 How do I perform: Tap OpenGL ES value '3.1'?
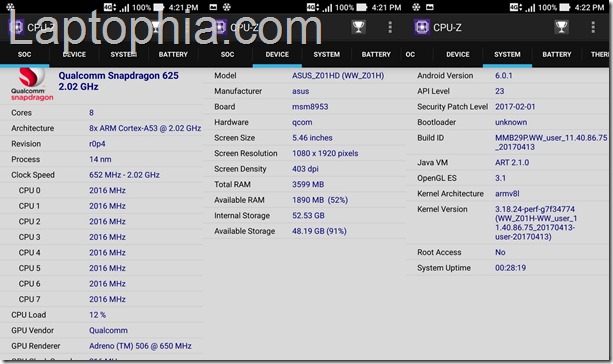[500, 178]
